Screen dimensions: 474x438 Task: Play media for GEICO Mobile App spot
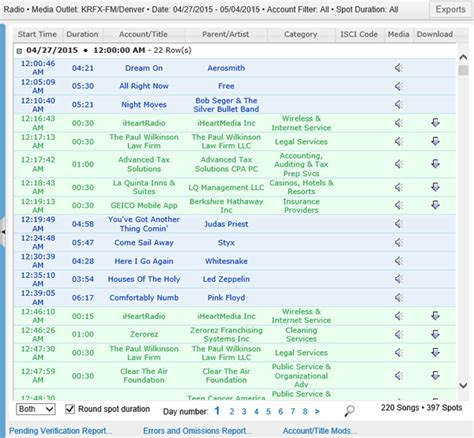point(399,205)
